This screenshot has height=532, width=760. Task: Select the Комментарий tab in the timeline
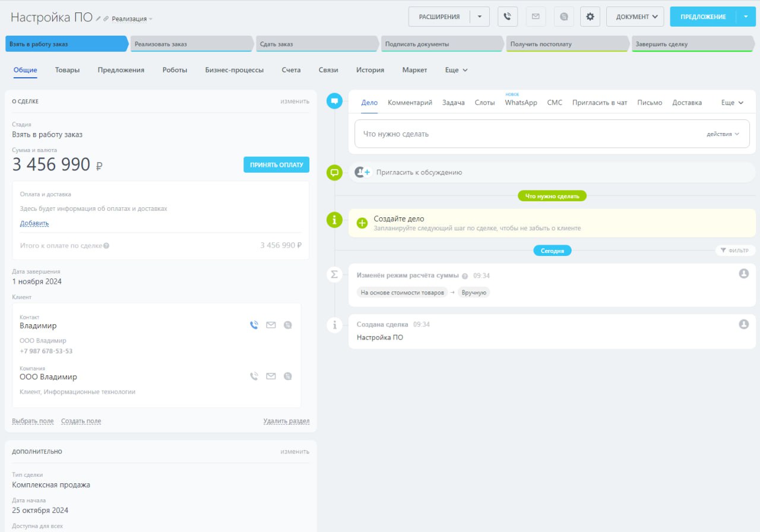[410, 103]
